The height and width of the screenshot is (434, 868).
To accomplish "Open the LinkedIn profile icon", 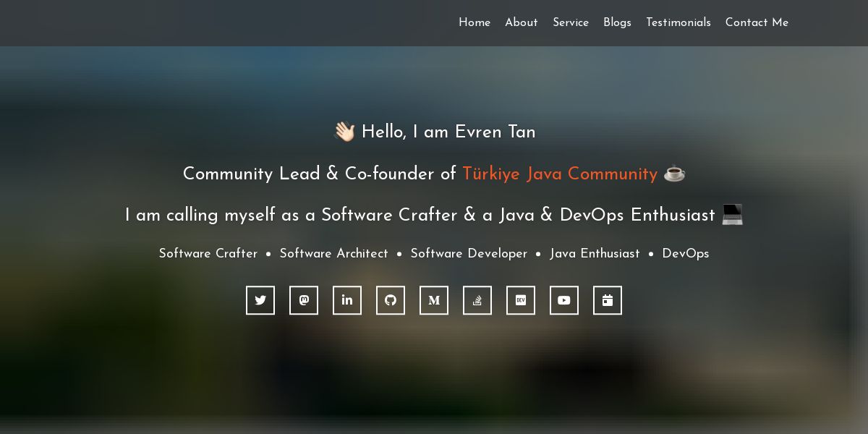I will pyautogui.click(x=347, y=300).
